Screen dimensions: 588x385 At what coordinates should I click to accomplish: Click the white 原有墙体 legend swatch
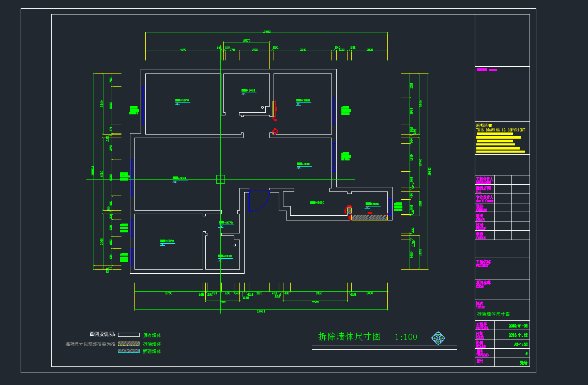coord(129,335)
